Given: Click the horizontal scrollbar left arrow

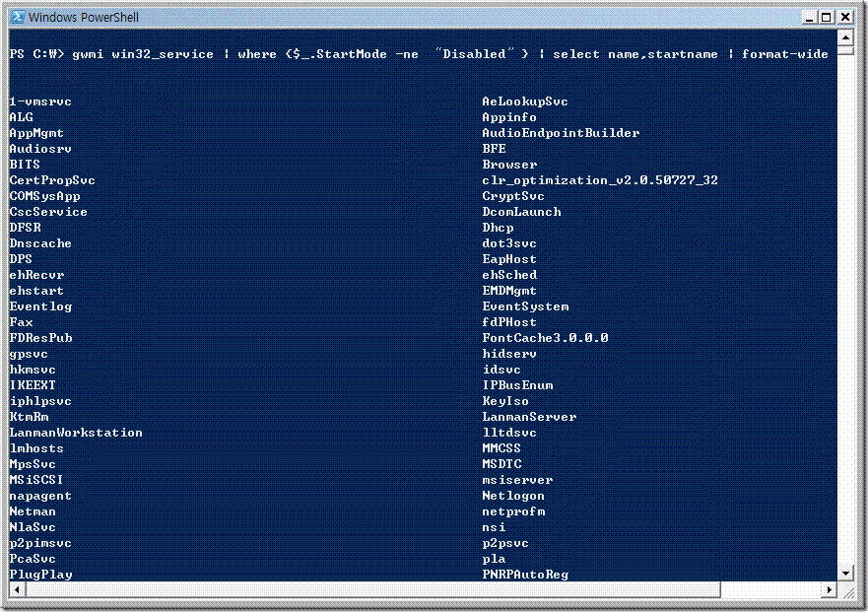Looking at the screenshot, I should coord(17,589).
